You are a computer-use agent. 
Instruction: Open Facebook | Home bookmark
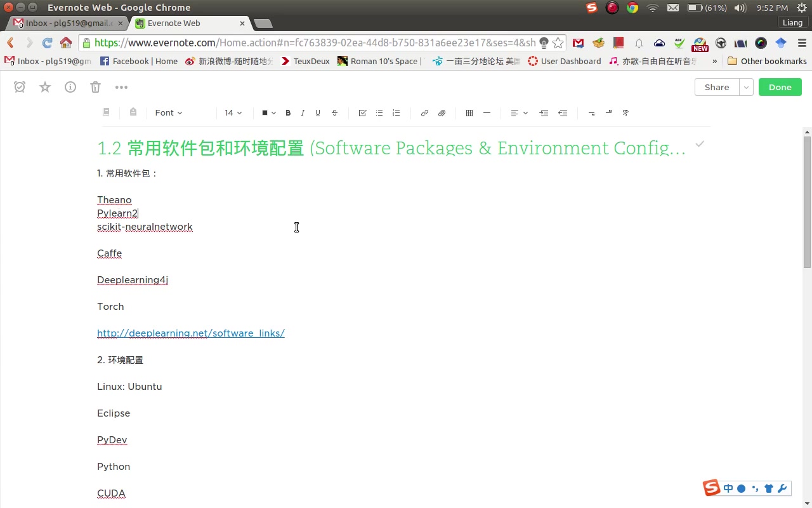138,61
